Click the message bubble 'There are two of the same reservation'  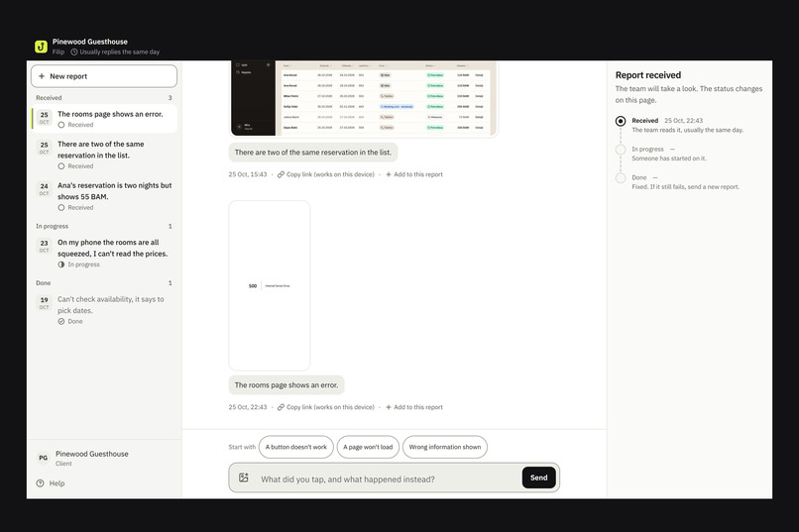point(313,153)
